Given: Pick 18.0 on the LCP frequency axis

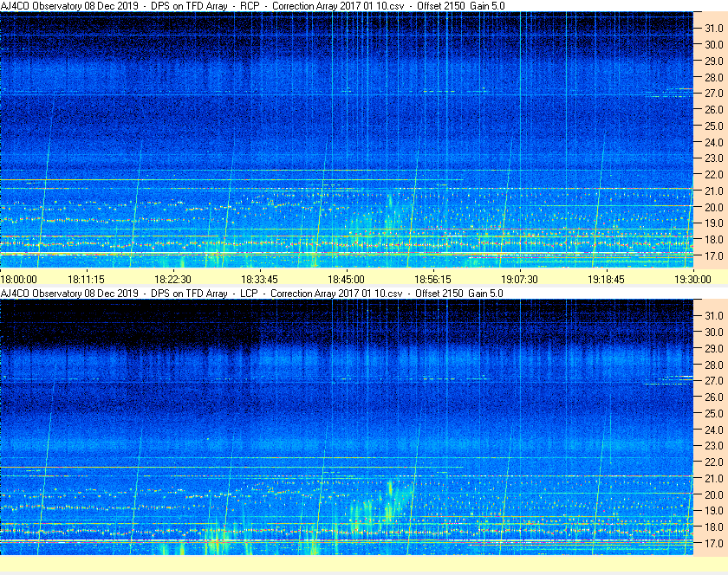Looking at the screenshot, I should pyautogui.click(x=714, y=527).
